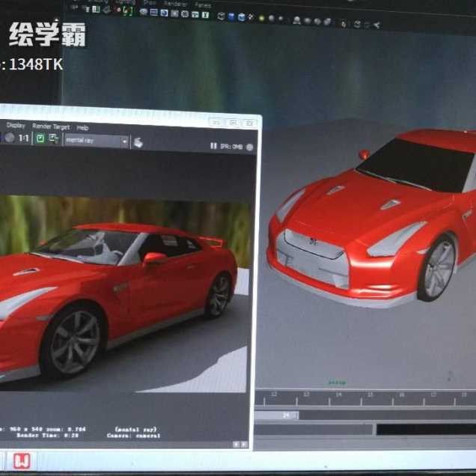Open the Display menu in Render View
This screenshot has width=476, height=476.
pyautogui.click(x=16, y=125)
